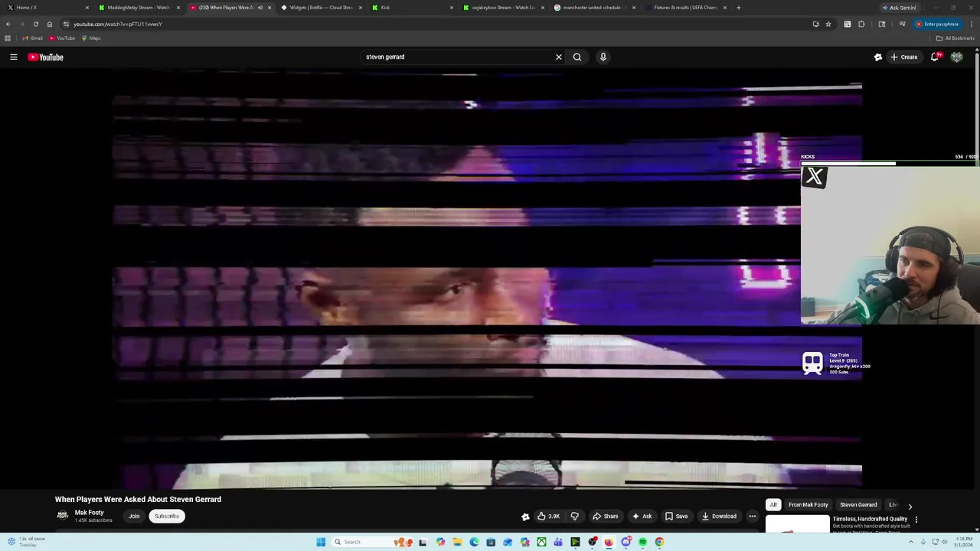This screenshot has width=980, height=551.
Task: Share this video
Action: tap(605, 516)
